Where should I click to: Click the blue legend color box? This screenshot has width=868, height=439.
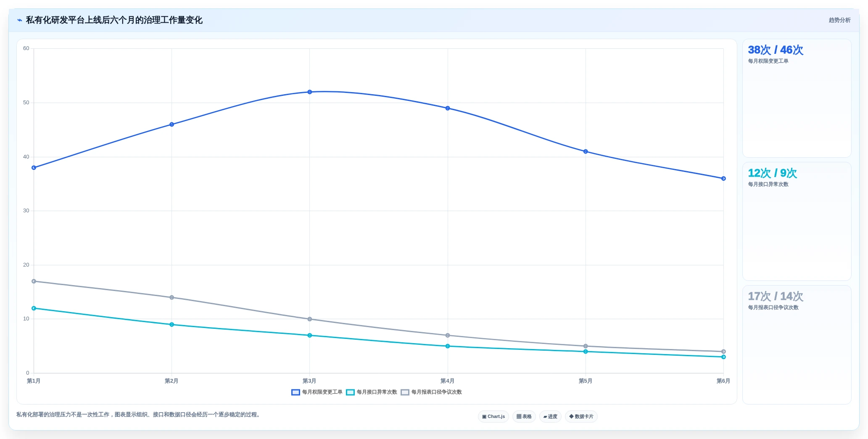(295, 392)
